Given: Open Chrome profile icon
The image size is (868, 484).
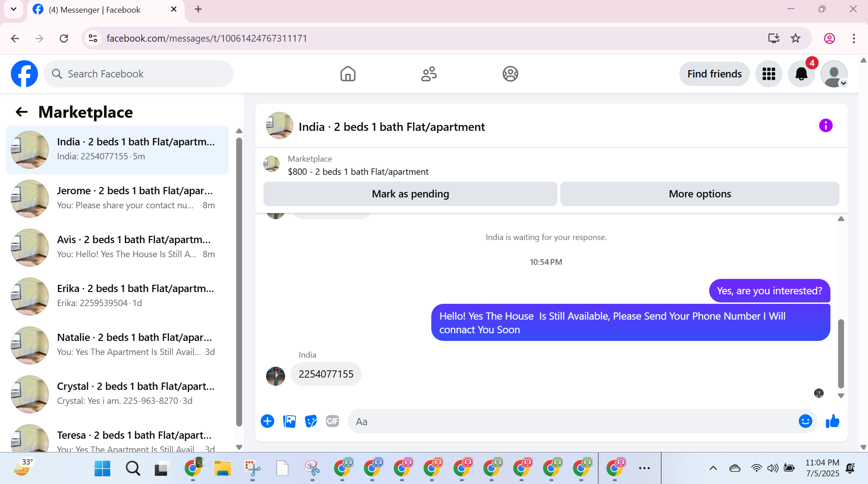Looking at the screenshot, I should [x=829, y=38].
